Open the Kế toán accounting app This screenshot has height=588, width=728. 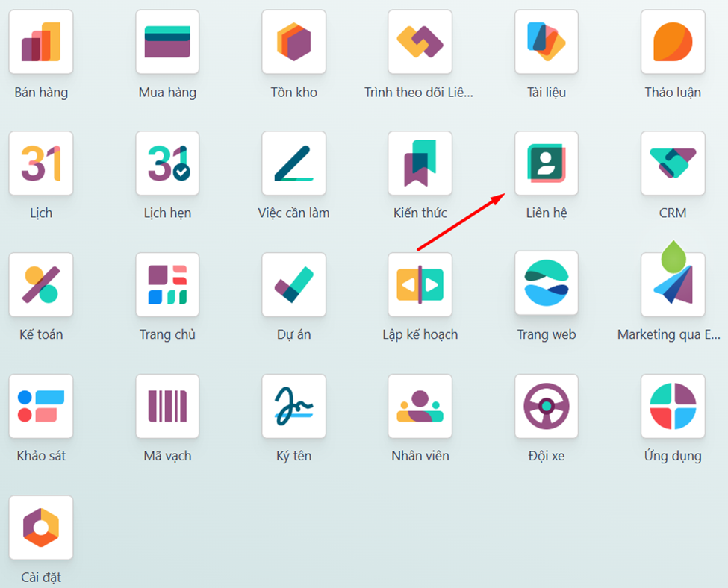[x=41, y=284]
